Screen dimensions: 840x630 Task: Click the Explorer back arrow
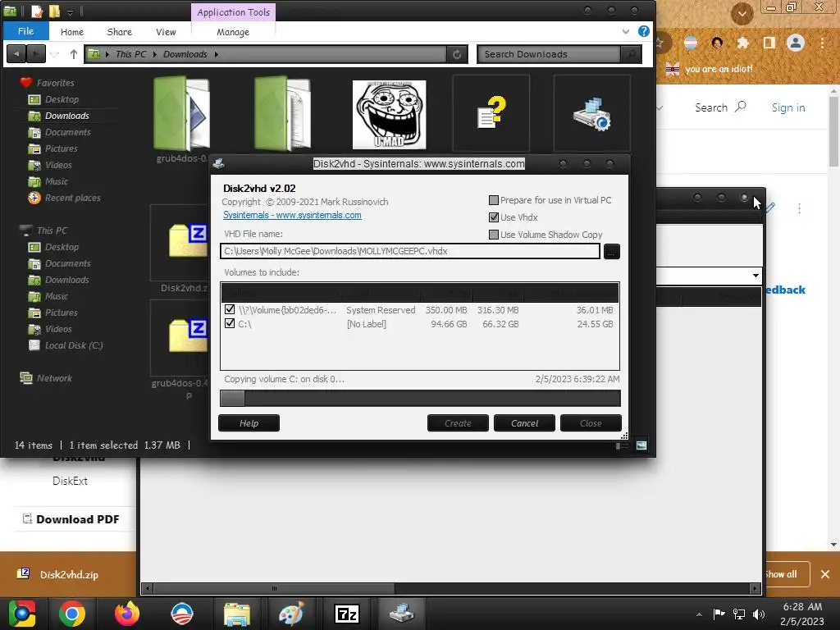click(16, 54)
